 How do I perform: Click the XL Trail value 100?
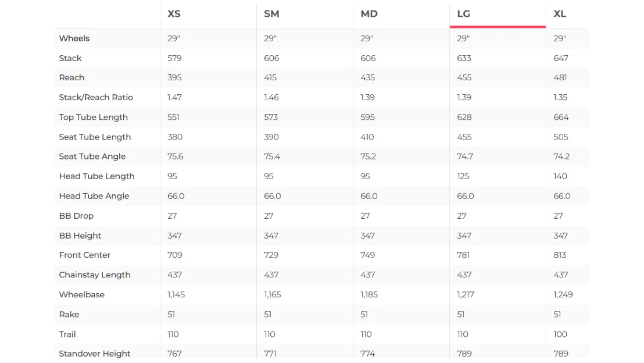point(560,334)
